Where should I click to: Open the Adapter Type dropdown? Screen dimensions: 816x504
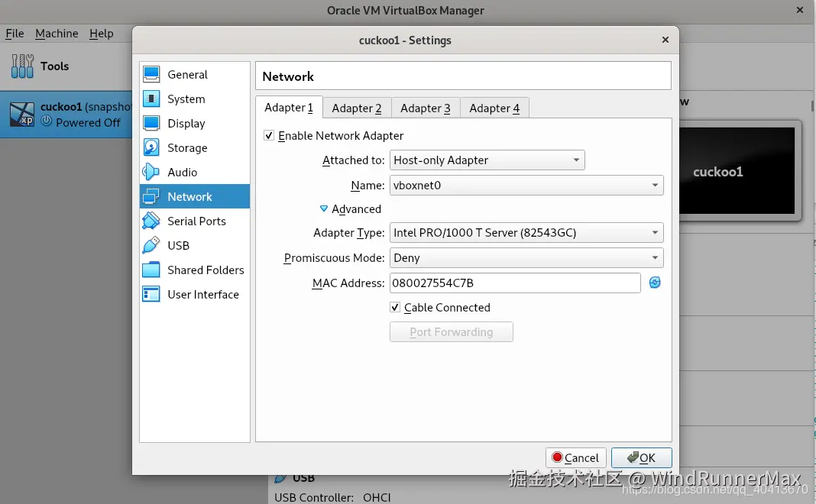tap(526, 232)
